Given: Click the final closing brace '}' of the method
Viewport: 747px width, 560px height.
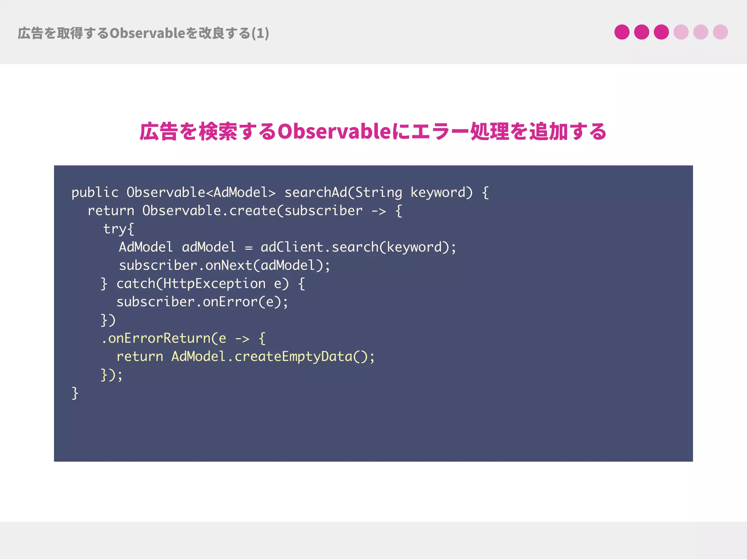Looking at the screenshot, I should pyautogui.click(x=75, y=393).
